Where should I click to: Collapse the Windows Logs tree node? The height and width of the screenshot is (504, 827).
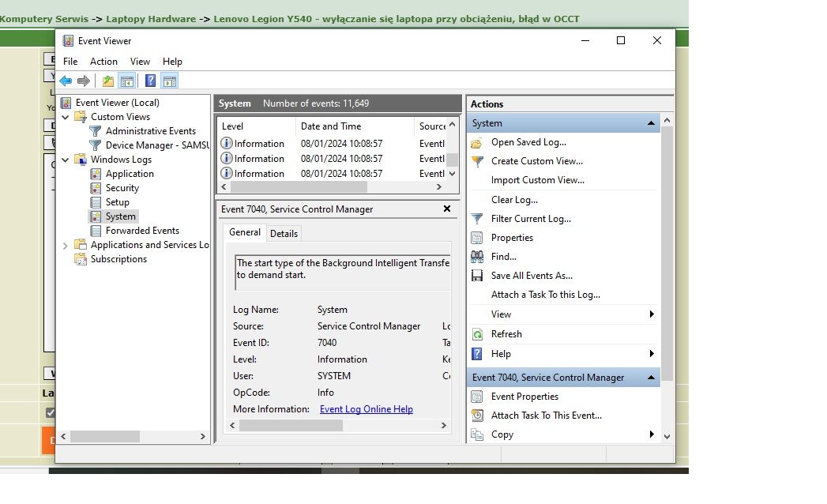(x=66, y=160)
